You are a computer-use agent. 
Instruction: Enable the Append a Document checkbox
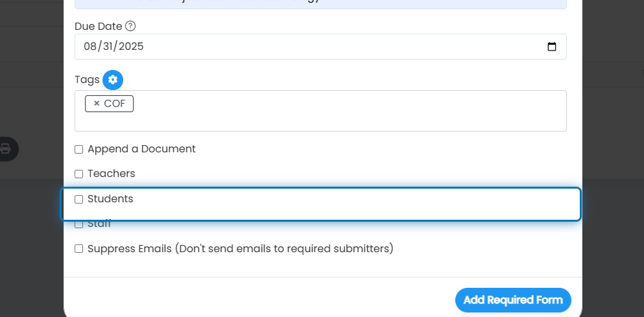click(x=79, y=150)
